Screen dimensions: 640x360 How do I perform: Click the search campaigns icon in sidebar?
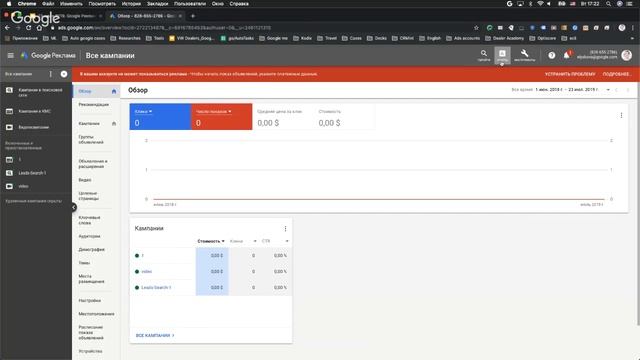(9, 90)
